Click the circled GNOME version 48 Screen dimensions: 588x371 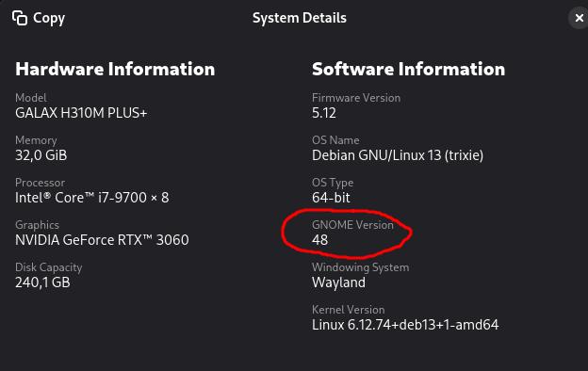coord(319,240)
